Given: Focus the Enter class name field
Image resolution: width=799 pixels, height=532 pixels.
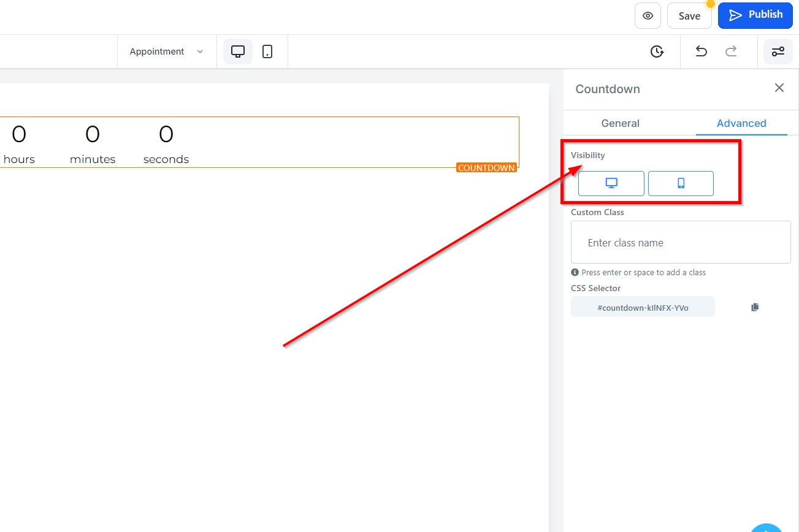Looking at the screenshot, I should click(681, 243).
